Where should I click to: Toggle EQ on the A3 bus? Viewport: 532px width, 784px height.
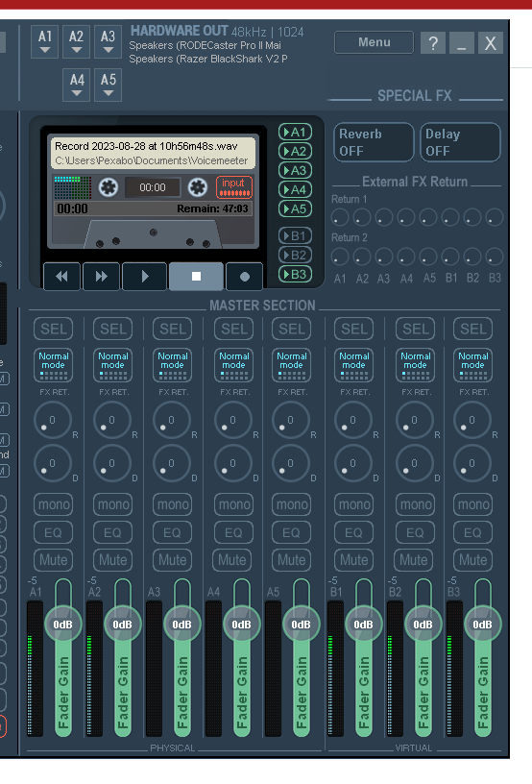pyautogui.click(x=173, y=532)
